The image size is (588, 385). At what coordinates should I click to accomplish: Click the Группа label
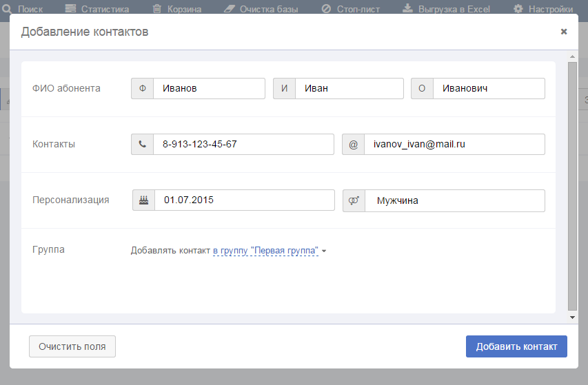tap(48, 249)
